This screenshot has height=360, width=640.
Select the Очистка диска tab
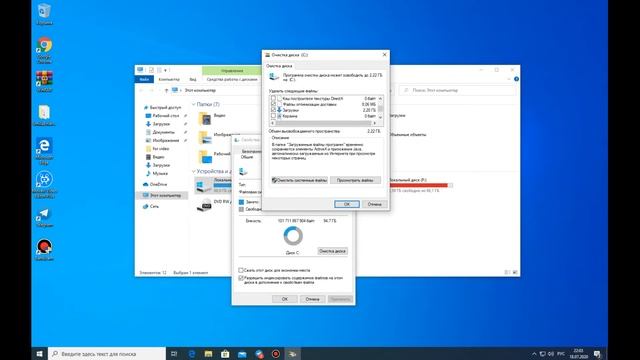279,66
